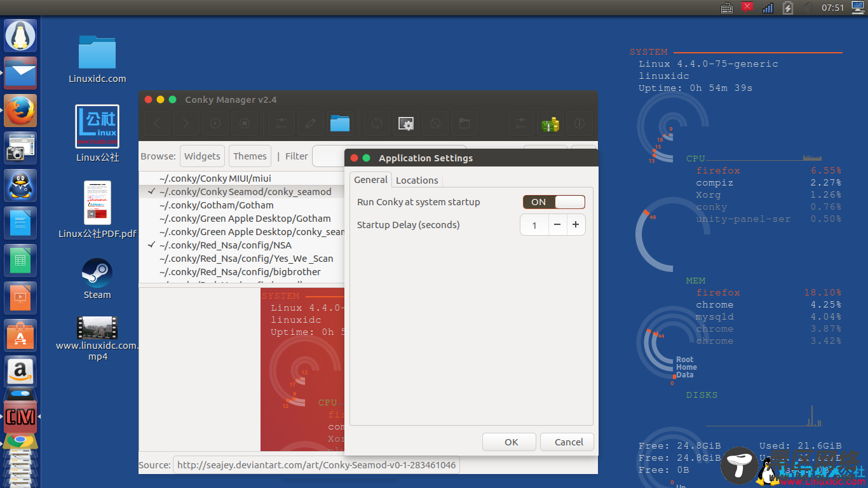868x488 pixels.
Task: Select the Red_Nsa/config/Yes_We_Scan row
Action: (241, 259)
